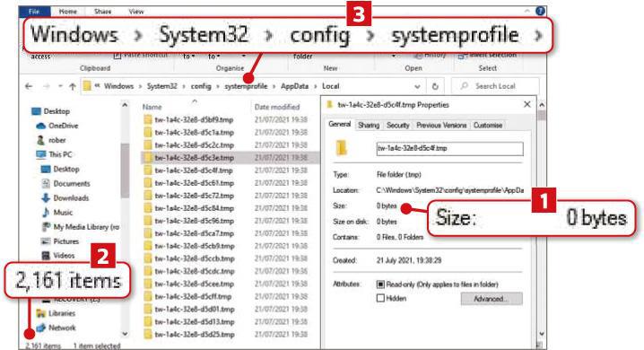Open Sharing tab in Properties dialog

point(369,126)
